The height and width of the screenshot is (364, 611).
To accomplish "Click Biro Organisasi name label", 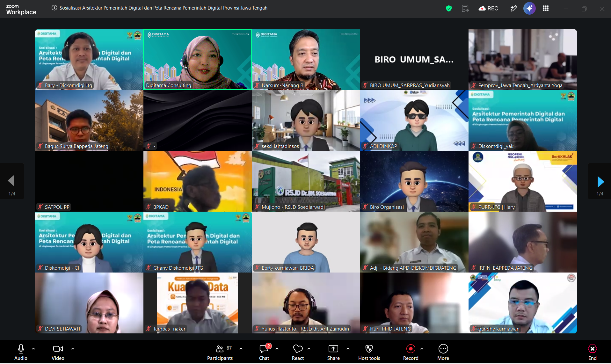I will [387, 207].
